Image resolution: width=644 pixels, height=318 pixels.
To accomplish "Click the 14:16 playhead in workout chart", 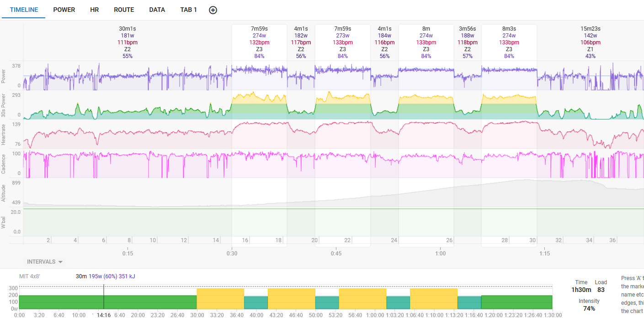I will pos(104,314).
